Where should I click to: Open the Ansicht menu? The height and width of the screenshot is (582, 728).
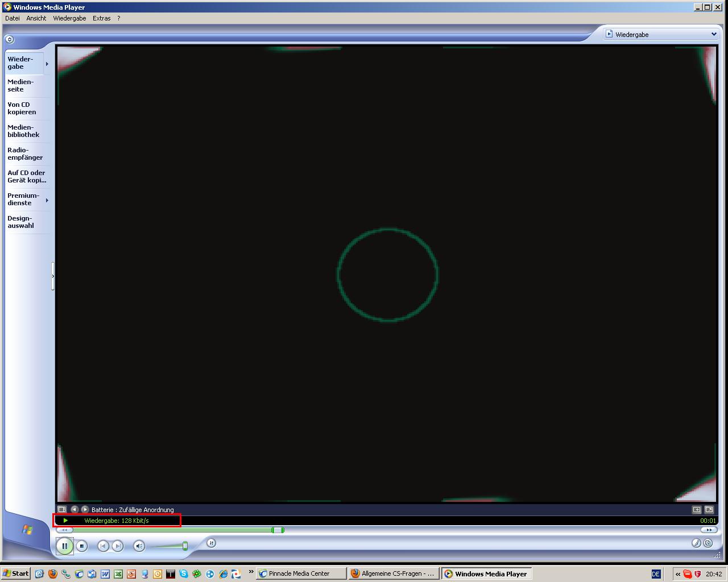36,18
